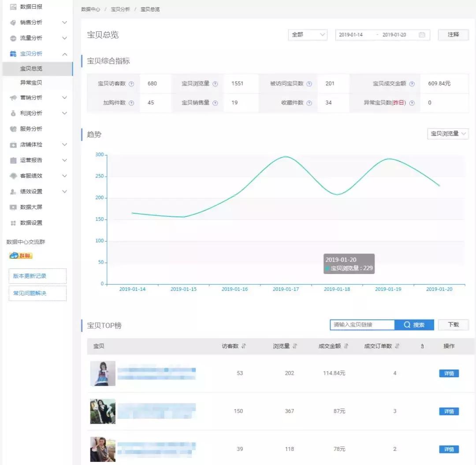
Task: Click the 2019-01-17 peak point on chart
Action: [x=286, y=156]
